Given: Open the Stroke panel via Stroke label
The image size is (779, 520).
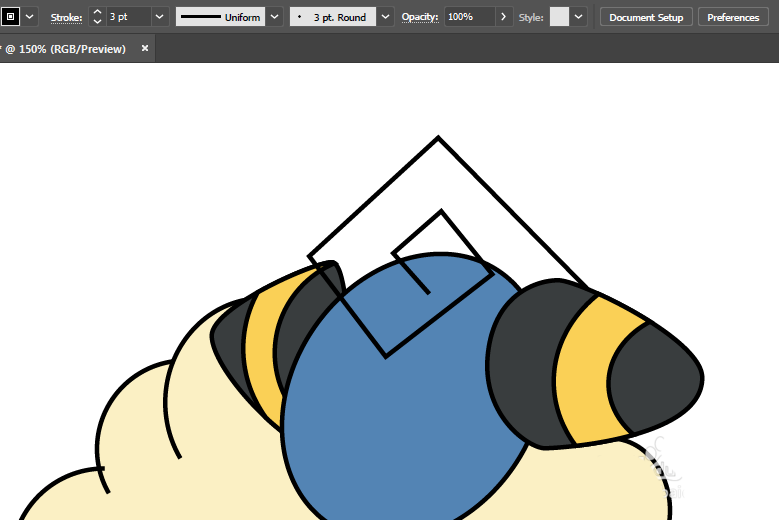Looking at the screenshot, I should pyautogui.click(x=66, y=17).
